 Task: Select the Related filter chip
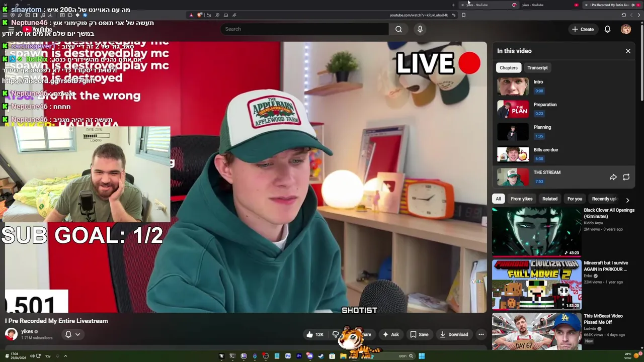(x=549, y=199)
